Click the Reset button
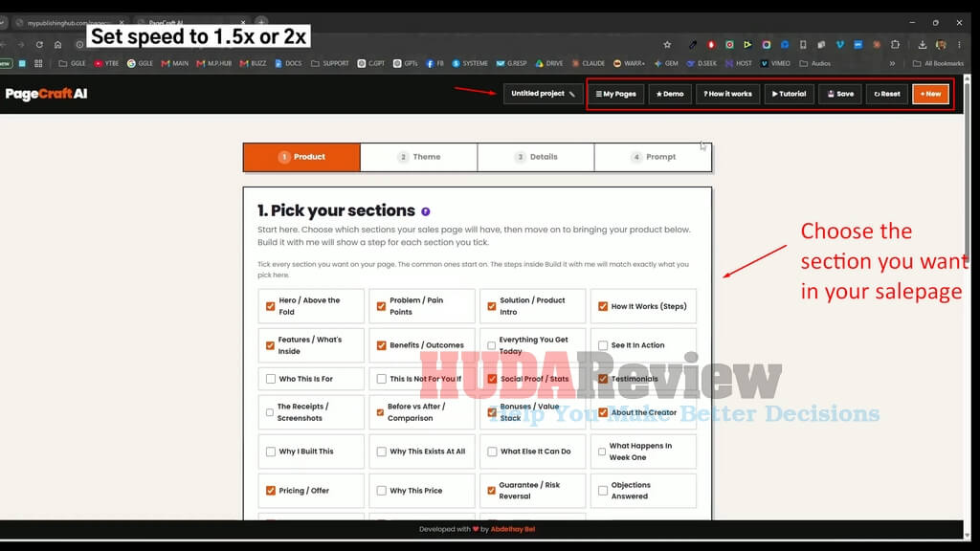This screenshot has height=551, width=980. point(887,95)
